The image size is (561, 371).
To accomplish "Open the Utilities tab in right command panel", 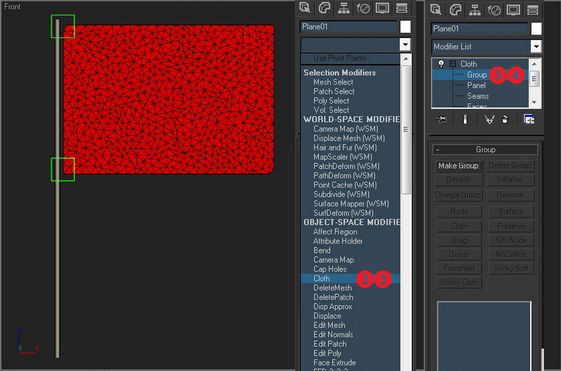I will point(533,10).
